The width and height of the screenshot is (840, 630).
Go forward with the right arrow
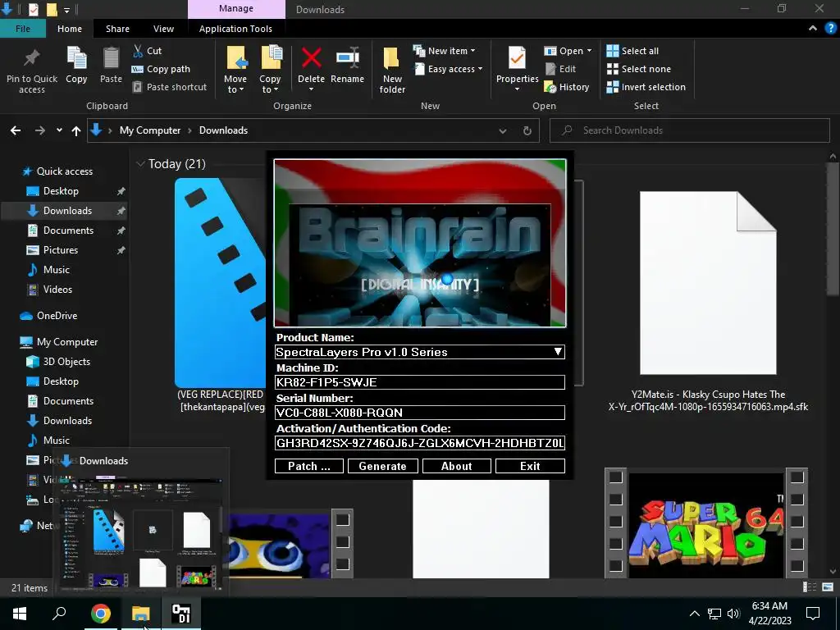pyautogui.click(x=40, y=130)
